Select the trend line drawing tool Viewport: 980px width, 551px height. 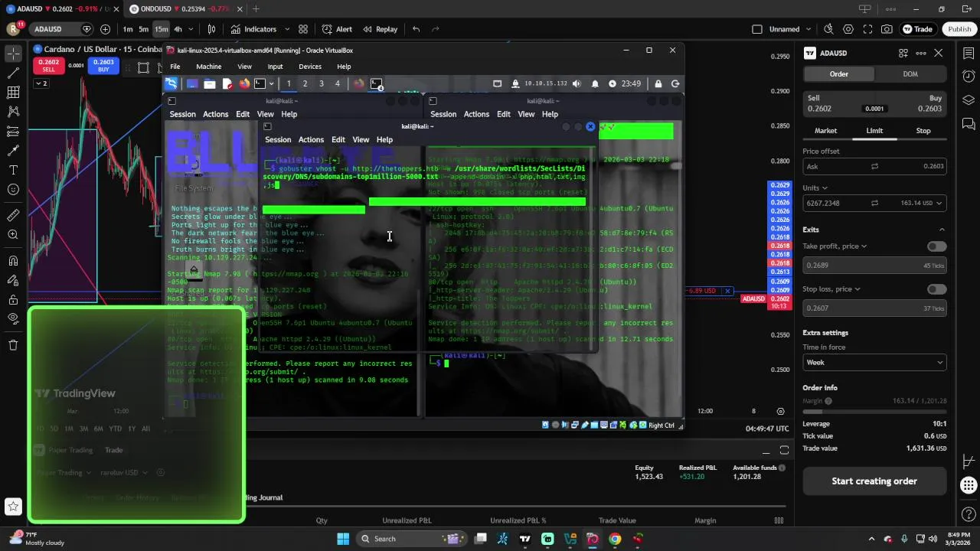tap(13, 73)
